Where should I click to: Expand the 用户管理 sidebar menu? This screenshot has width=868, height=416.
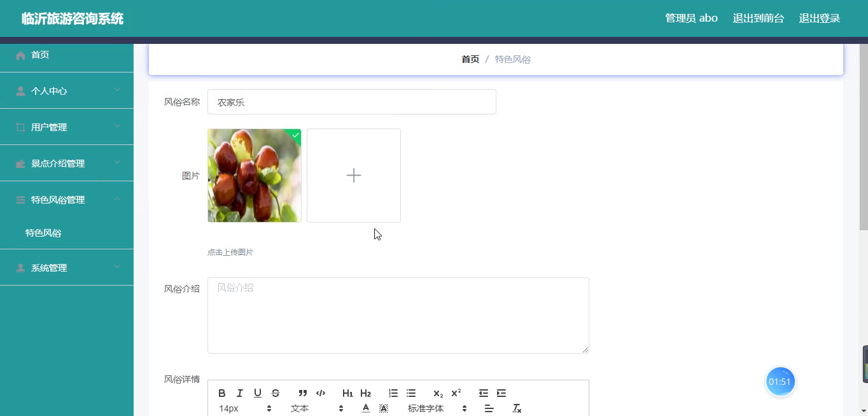click(x=67, y=127)
